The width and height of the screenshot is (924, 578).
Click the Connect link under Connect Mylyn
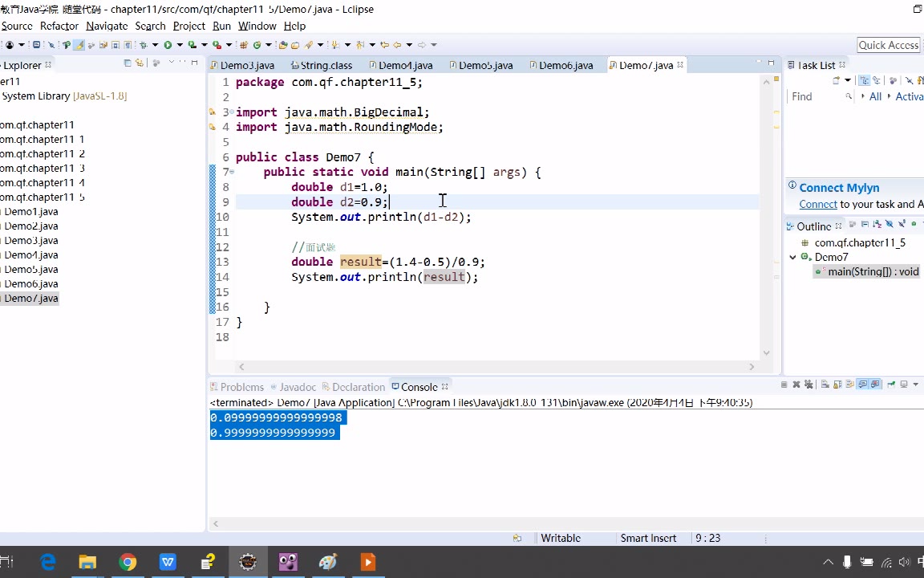click(818, 204)
